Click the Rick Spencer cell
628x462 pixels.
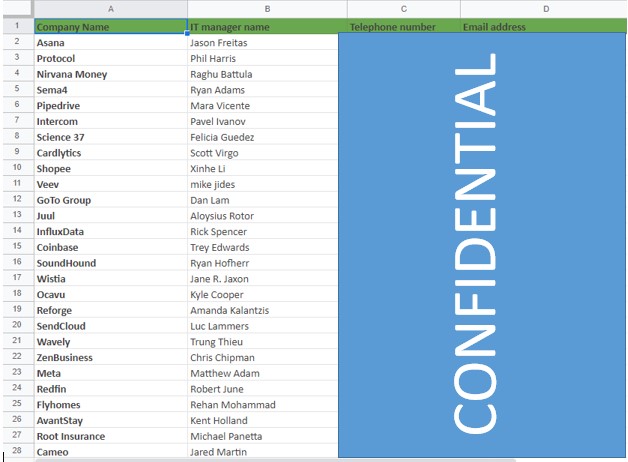click(263, 231)
